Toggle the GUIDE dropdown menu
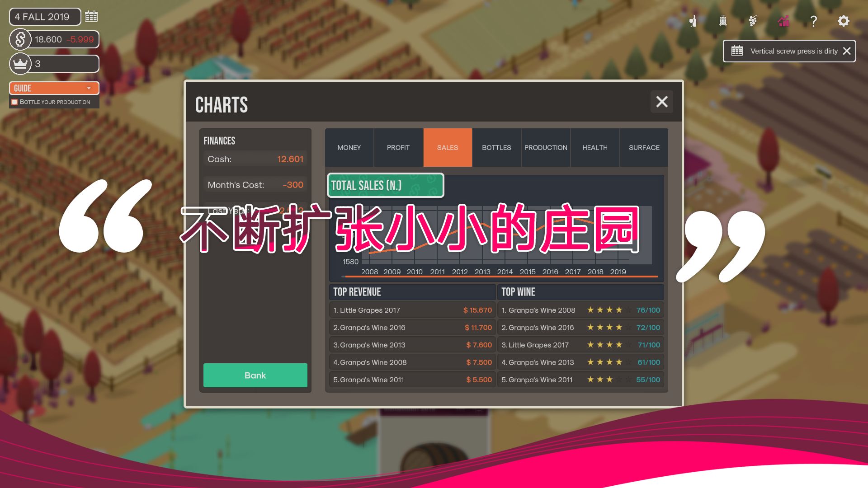This screenshot has width=868, height=488. (89, 88)
